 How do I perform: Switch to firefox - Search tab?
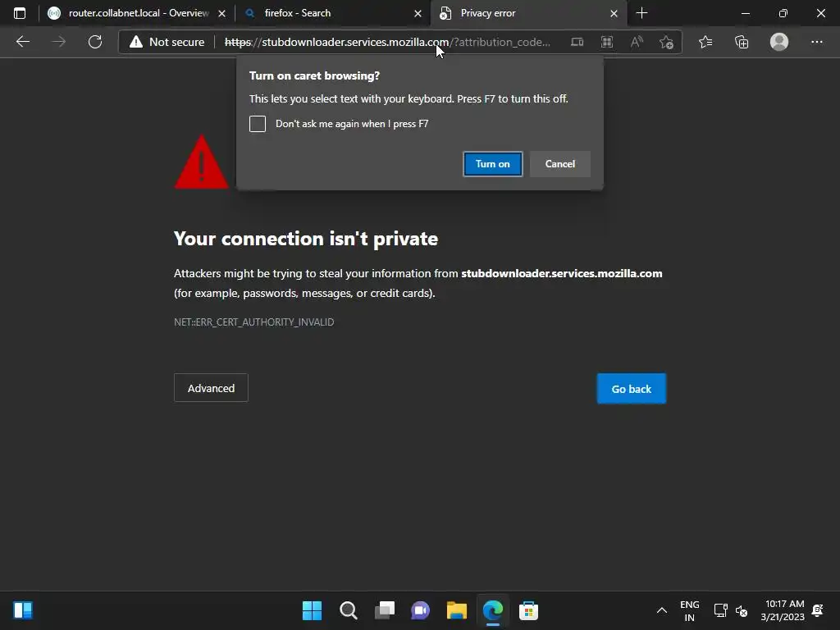[333, 13]
